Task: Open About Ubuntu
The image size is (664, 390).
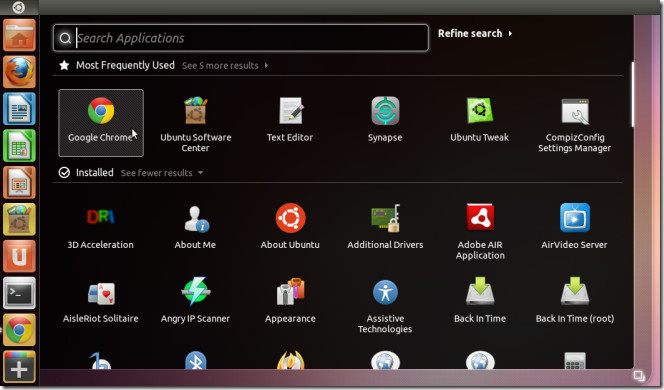Action: coord(290,227)
